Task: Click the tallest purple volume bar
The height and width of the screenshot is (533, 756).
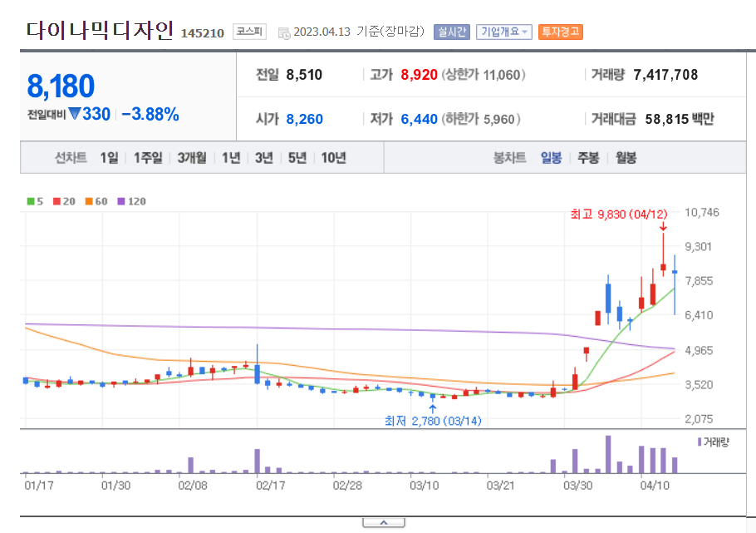Action: (608, 454)
